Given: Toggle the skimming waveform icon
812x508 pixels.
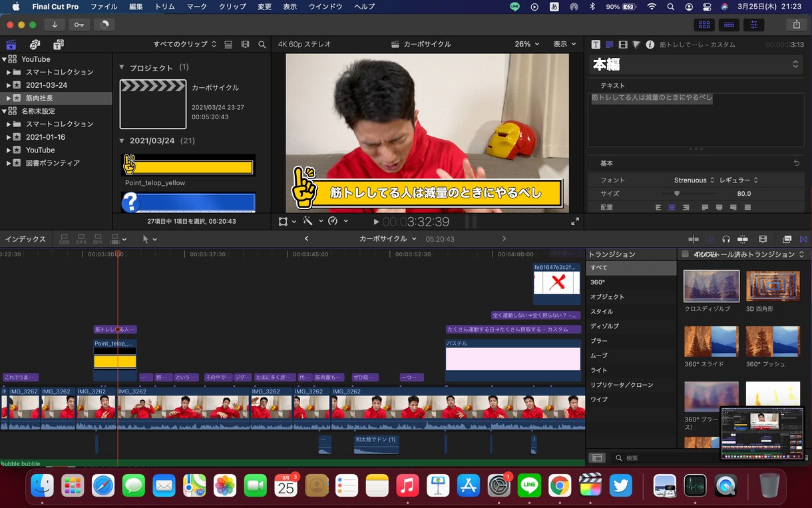Looking at the screenshot, I should [710, 239].
